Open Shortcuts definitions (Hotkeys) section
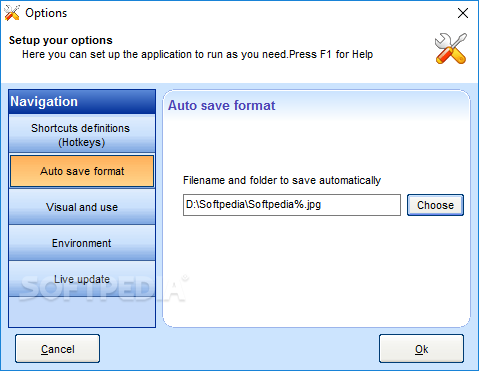This screenshot has width=479, height=371. pos(82,134)
